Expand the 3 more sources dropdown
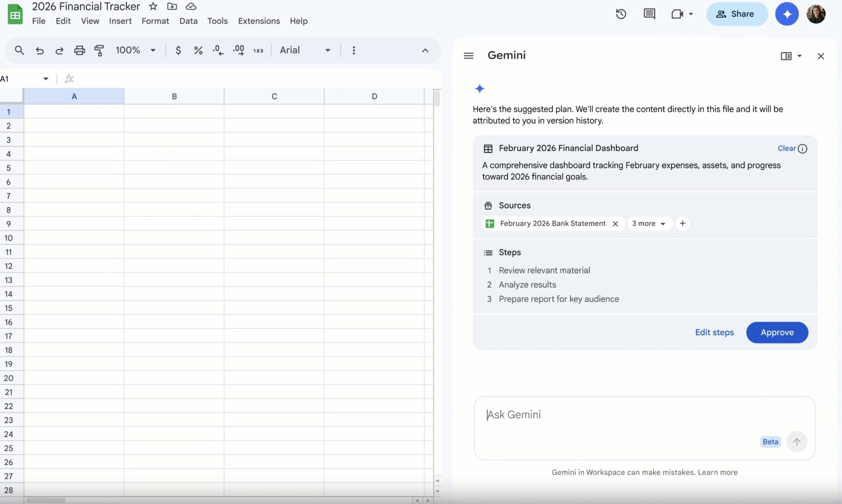This screenshot has height=504, width=842. [x=649, y=224]
